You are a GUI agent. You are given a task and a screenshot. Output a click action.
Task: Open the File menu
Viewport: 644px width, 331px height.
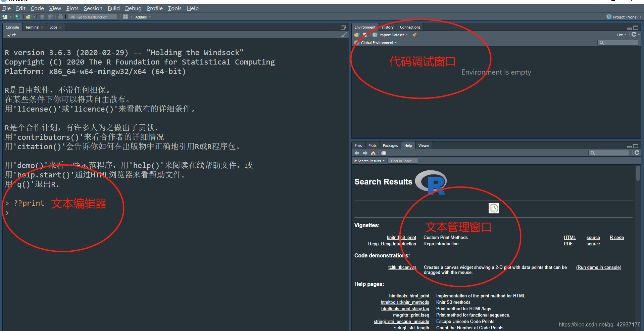click(7, 8)
